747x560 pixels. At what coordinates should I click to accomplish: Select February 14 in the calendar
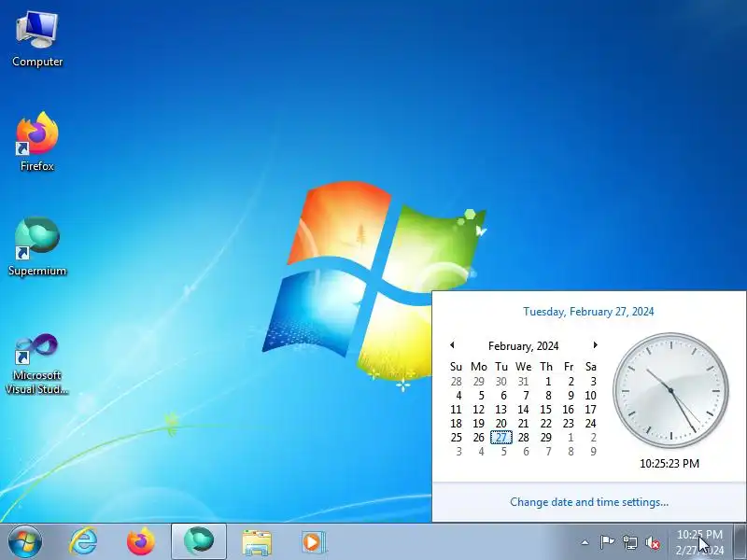pyautogui.click(x=523, y=410)
